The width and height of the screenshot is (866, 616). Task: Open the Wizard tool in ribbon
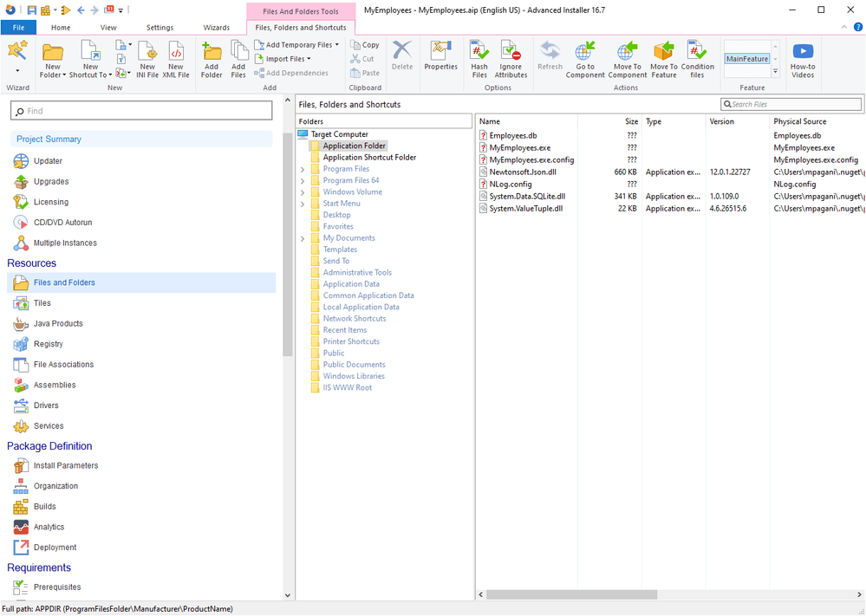tap(17, 51)
